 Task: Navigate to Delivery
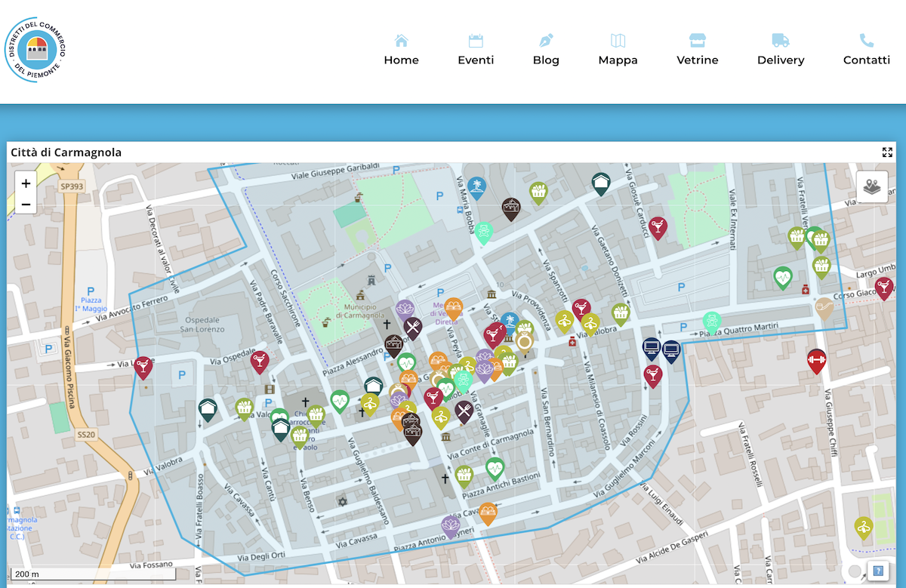[x=781, y=51]
